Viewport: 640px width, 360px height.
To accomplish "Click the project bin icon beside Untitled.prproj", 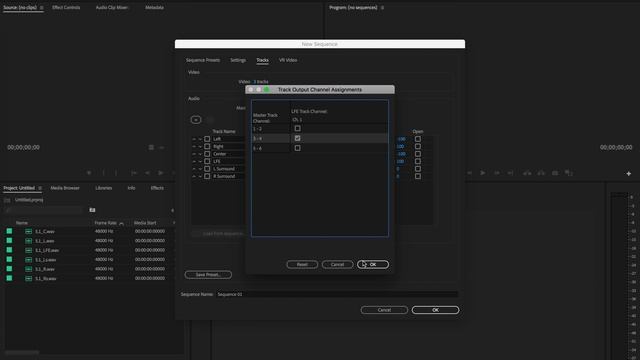I will click(7, 200).
